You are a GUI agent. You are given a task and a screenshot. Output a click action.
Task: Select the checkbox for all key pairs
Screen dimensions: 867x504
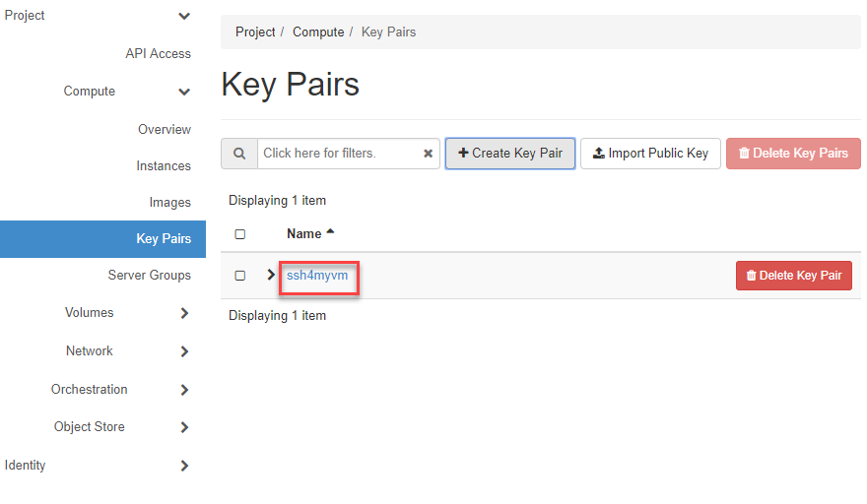coord(239,234)
